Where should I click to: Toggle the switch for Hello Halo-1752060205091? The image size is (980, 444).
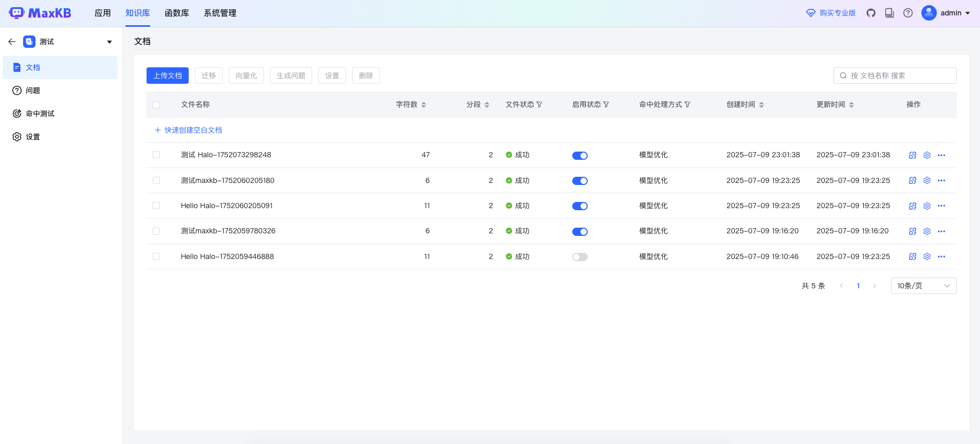(580, 206)
